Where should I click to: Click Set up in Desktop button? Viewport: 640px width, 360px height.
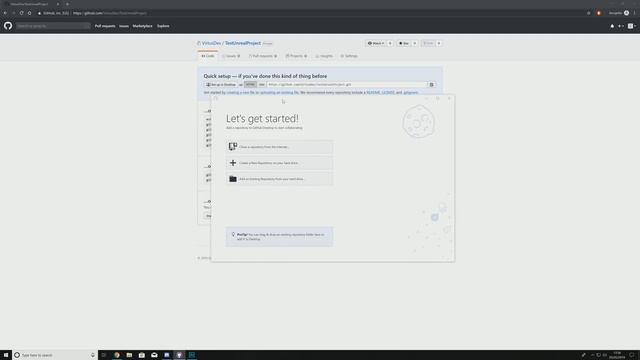pos(221,84)
